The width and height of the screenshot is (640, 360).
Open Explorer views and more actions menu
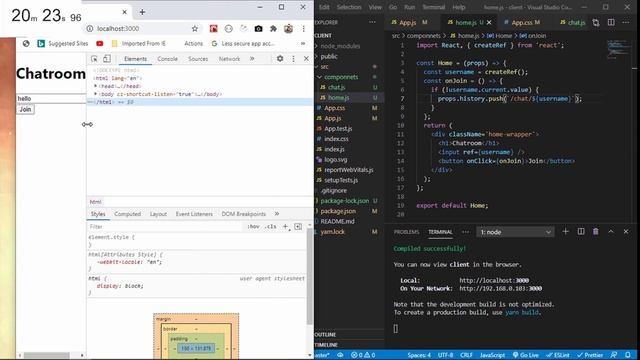[372, 22]
